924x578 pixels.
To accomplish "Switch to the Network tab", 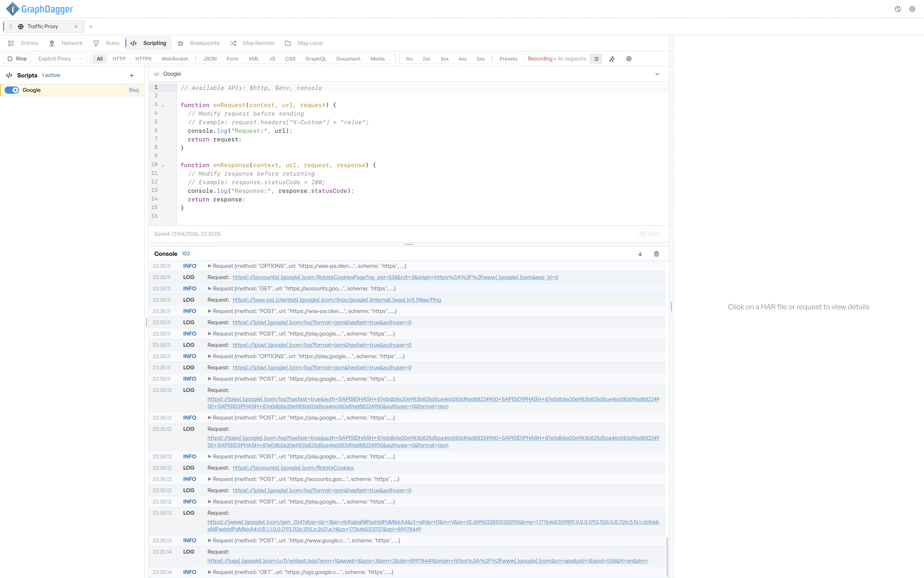I will (66, 43).
